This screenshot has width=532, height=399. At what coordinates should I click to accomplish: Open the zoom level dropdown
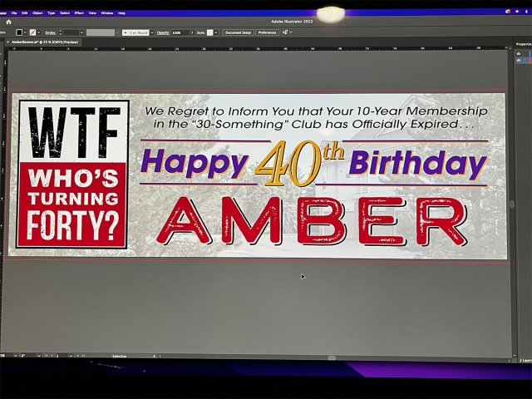click(16, 356)
